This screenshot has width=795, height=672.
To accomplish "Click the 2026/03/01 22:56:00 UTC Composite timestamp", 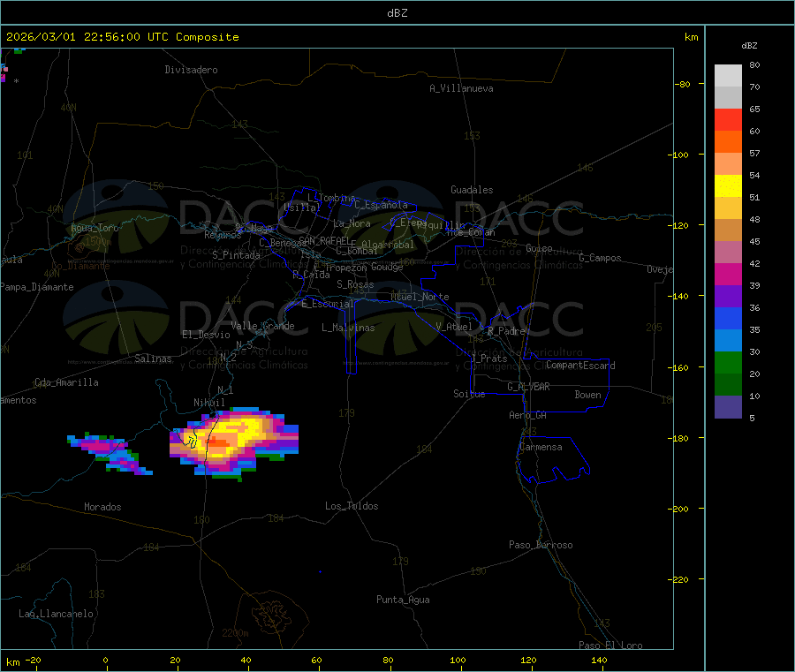I will (x=122, y=37).
